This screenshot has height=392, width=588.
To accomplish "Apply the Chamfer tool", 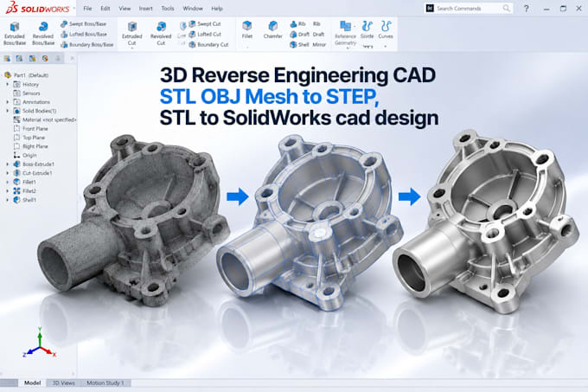I will (273, 30).
